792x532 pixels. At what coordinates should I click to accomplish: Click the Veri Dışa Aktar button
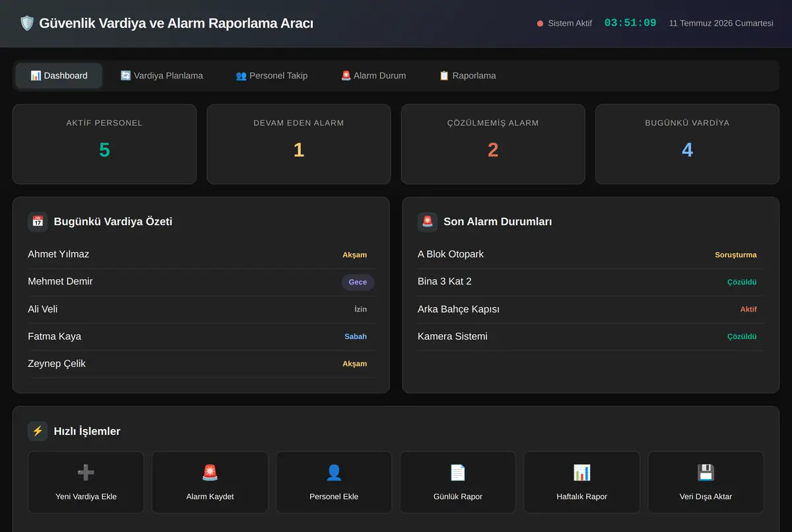pyautogui.click(x=706, y=482)
